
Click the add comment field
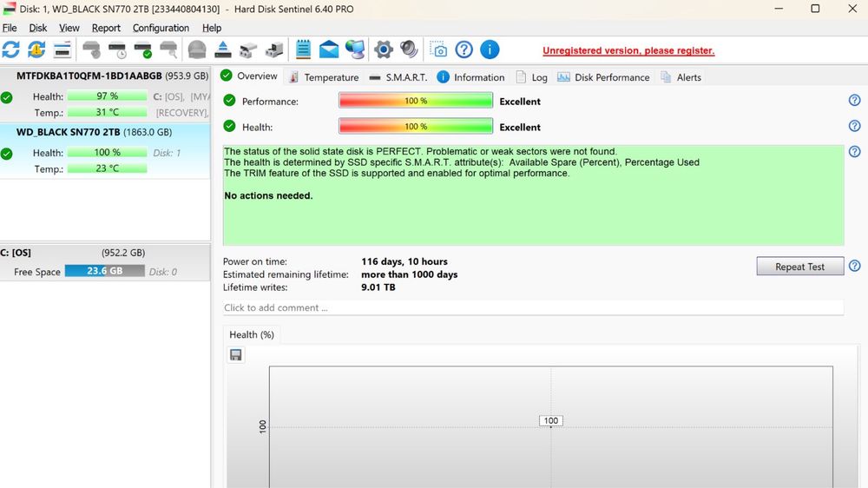(533, 307)
